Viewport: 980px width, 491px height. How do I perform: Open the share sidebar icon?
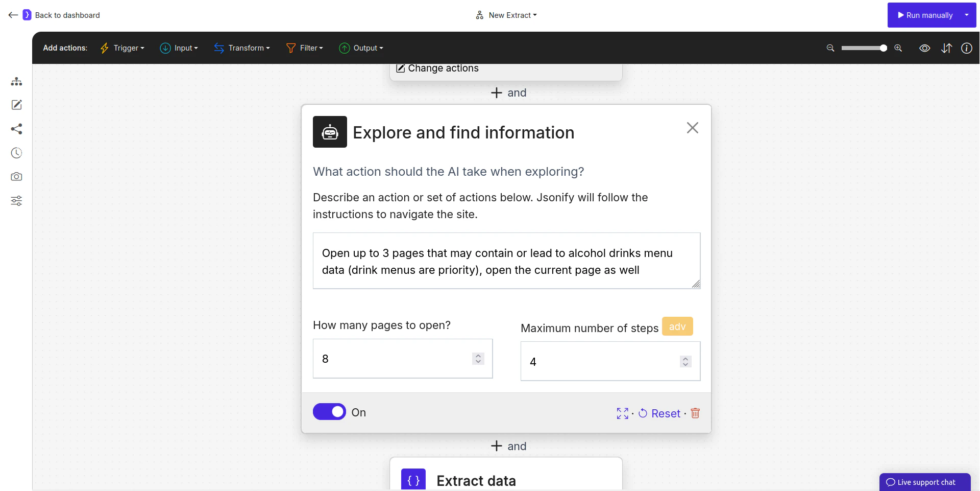click(x=16, y=129)
